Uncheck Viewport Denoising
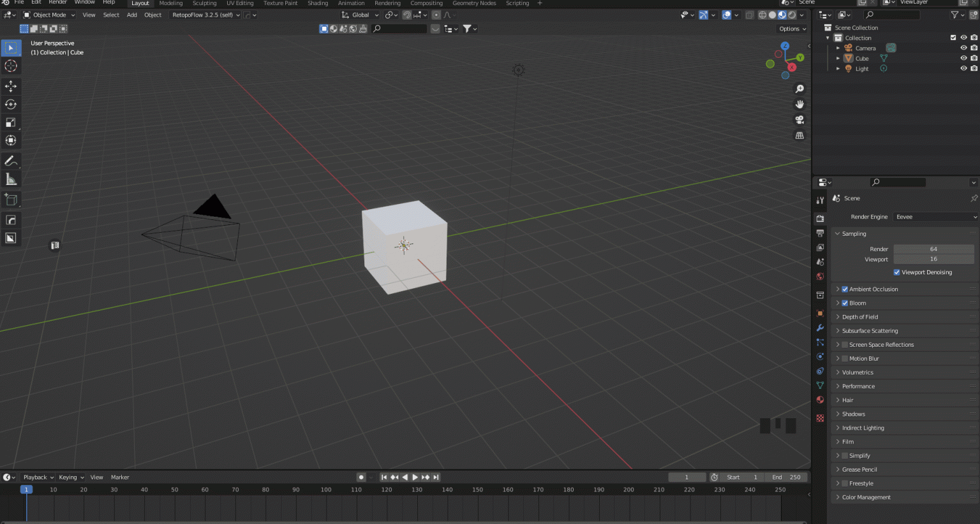Viewport: 980px width, 524px height. point(896,272)
